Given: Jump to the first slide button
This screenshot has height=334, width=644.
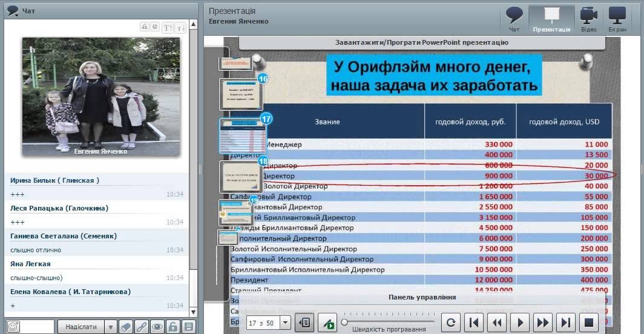Looking at the screenshot, I should [473, 323].
